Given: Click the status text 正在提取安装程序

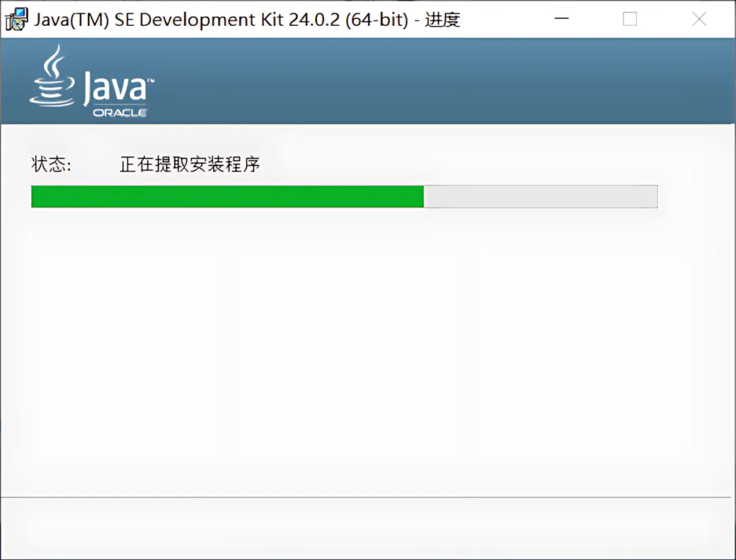Looking at the screenshot, I should tap(189, 164).
